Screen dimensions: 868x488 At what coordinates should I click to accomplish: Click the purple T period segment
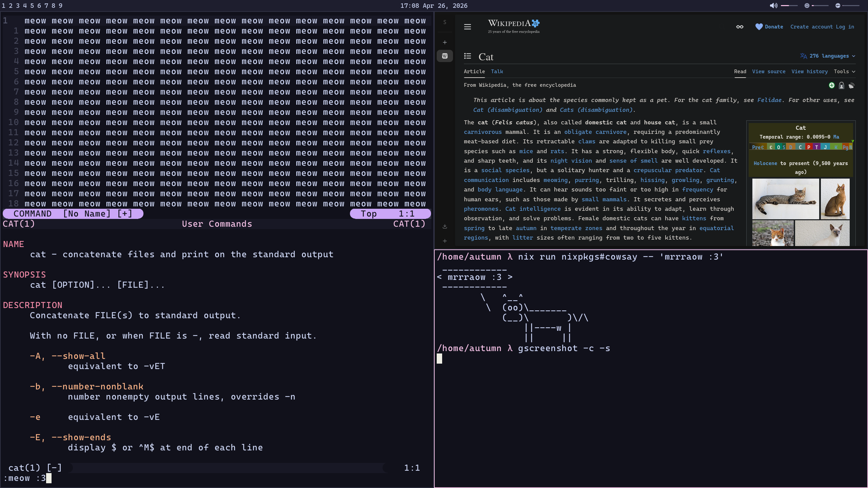(x=816, y=147)
